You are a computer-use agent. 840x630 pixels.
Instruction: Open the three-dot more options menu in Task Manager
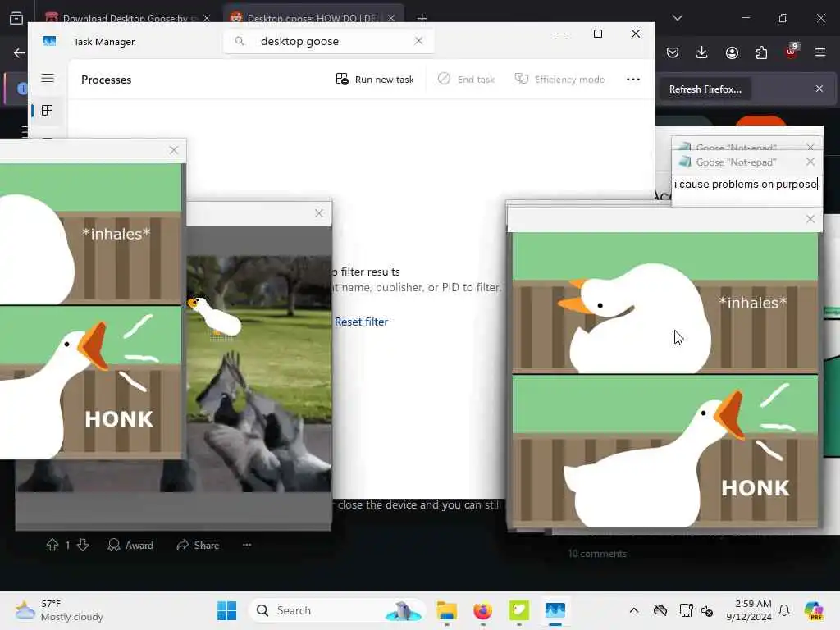click(632, 80)
